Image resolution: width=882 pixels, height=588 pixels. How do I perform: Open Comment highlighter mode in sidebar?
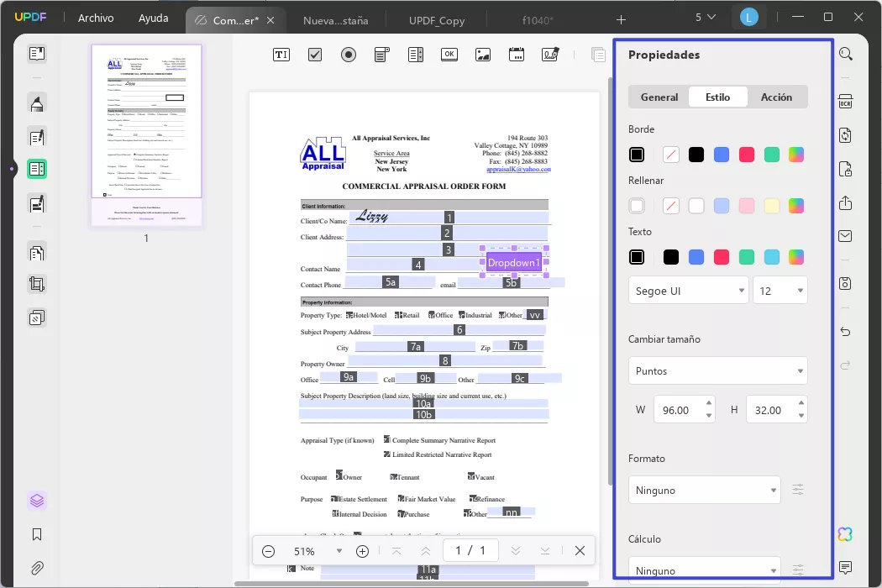point(37,103)
